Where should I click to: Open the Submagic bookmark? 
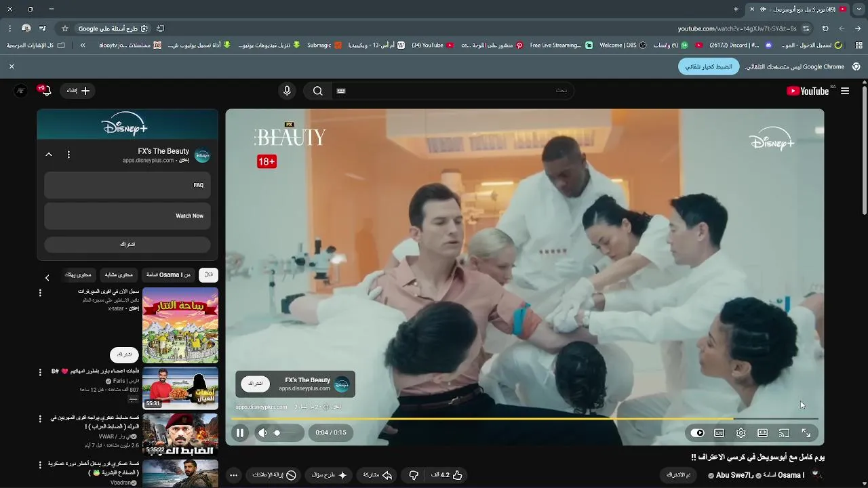coord(324,45)
